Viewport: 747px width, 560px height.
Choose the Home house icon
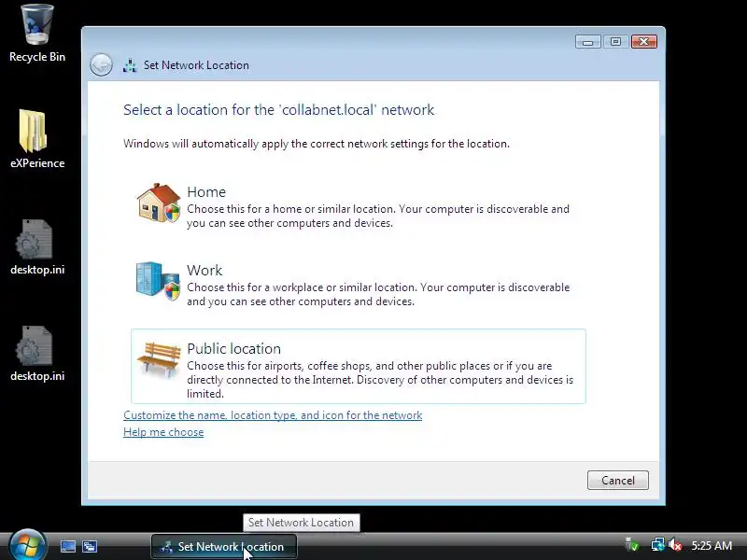tap(159, 203)
